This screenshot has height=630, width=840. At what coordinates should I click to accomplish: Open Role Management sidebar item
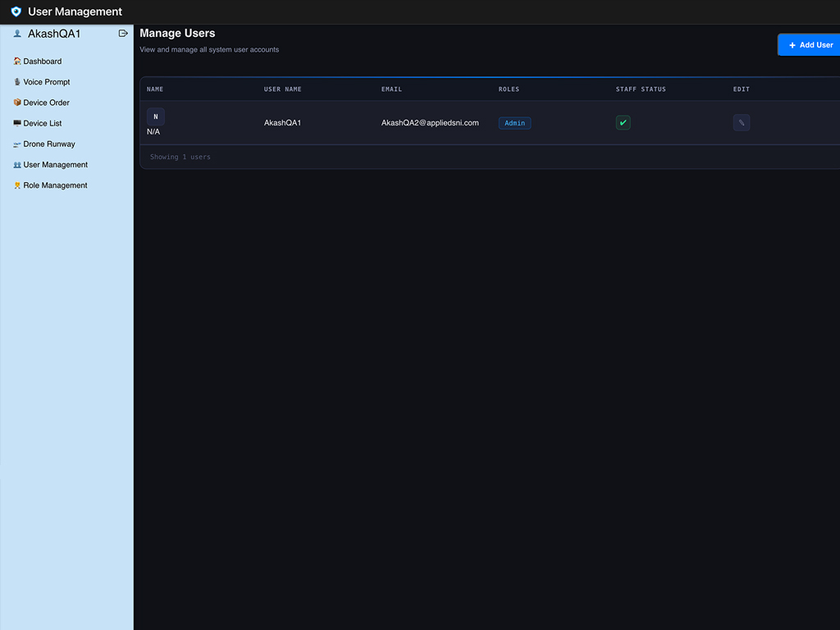55,185
